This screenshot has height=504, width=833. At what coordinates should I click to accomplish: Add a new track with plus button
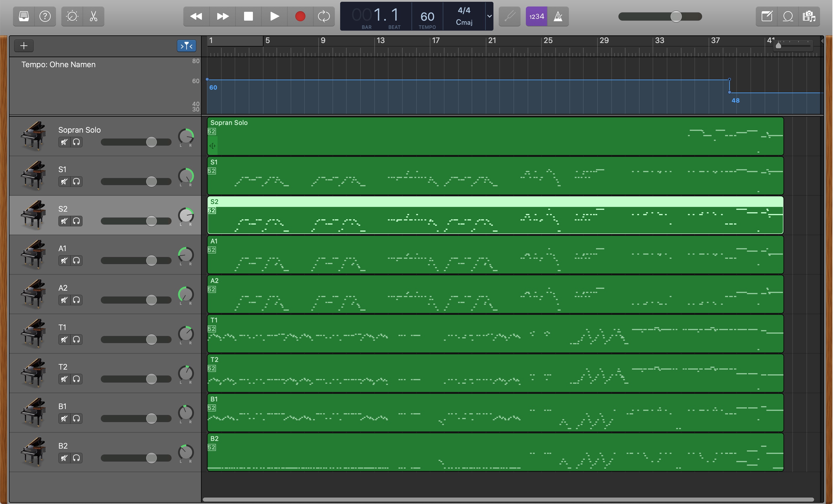[x=24, y=46]
